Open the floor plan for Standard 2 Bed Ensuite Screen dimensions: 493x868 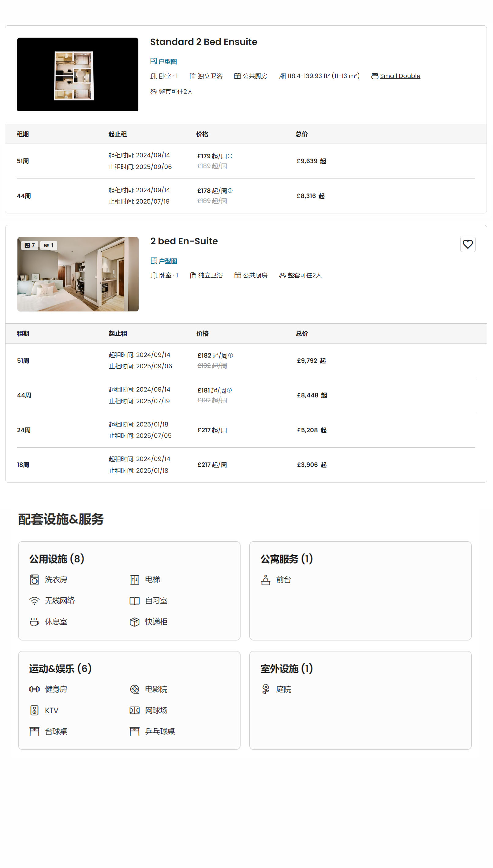coord(163,61)
